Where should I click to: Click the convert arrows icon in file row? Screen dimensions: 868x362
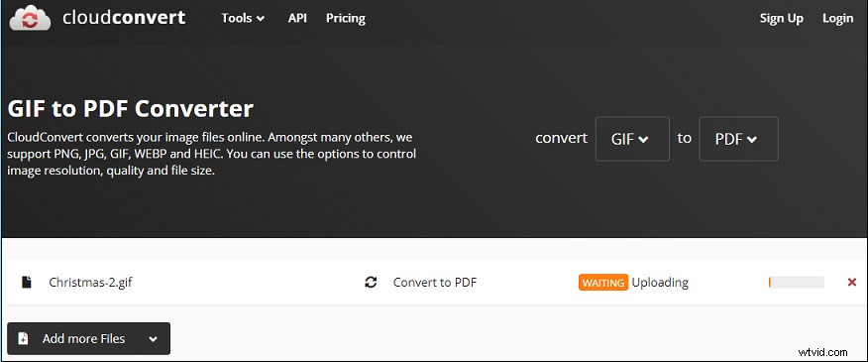coord(371,283)
